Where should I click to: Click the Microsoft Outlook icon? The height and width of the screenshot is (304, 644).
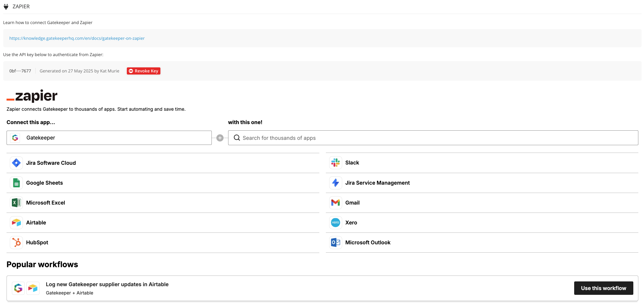(336, 243)
